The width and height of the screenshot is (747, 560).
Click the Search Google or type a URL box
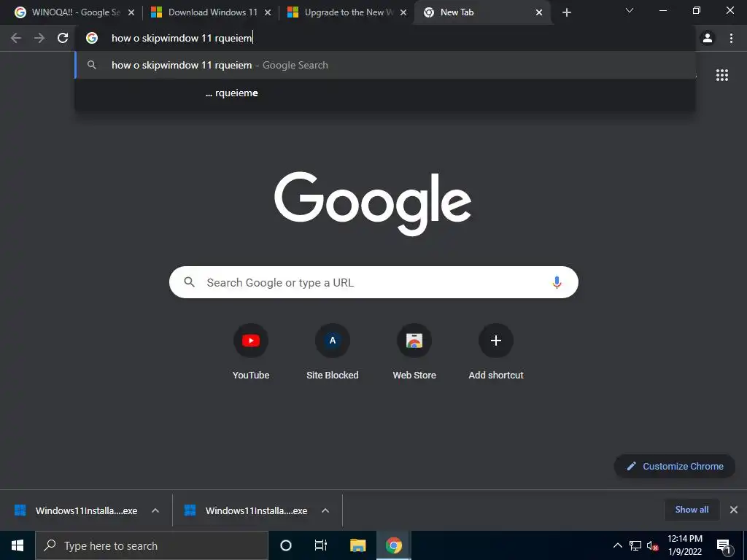coord(373,282)
